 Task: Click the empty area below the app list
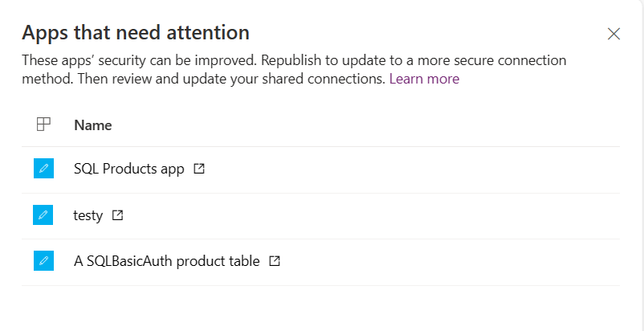tap(320, 308)
